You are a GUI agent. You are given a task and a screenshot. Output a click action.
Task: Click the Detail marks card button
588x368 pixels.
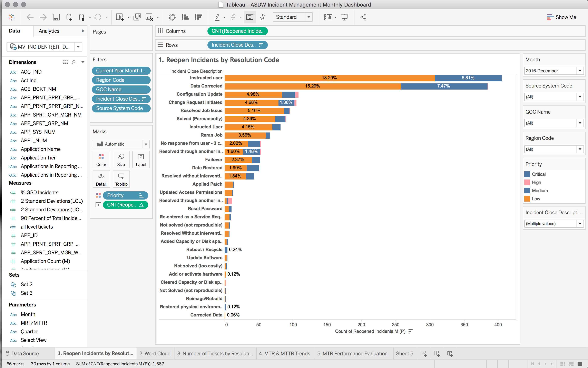coord(101,179)
